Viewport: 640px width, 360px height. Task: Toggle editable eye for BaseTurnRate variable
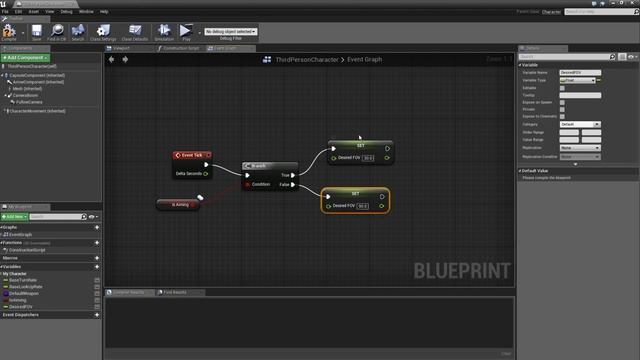pos(97,280)
